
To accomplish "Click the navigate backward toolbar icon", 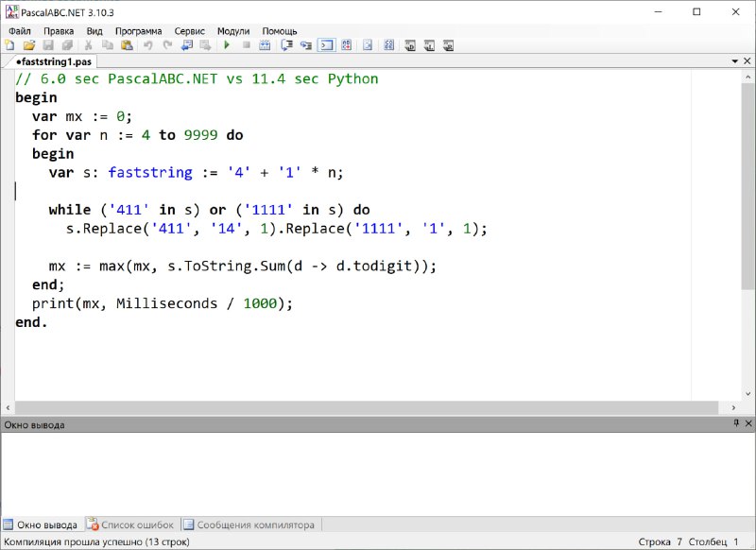I will (x=186, y=45).
